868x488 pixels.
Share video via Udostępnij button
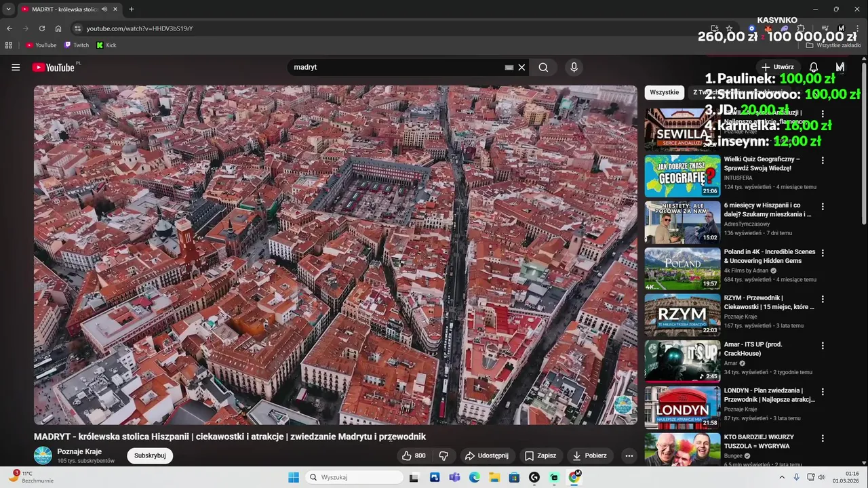(486, 455)
